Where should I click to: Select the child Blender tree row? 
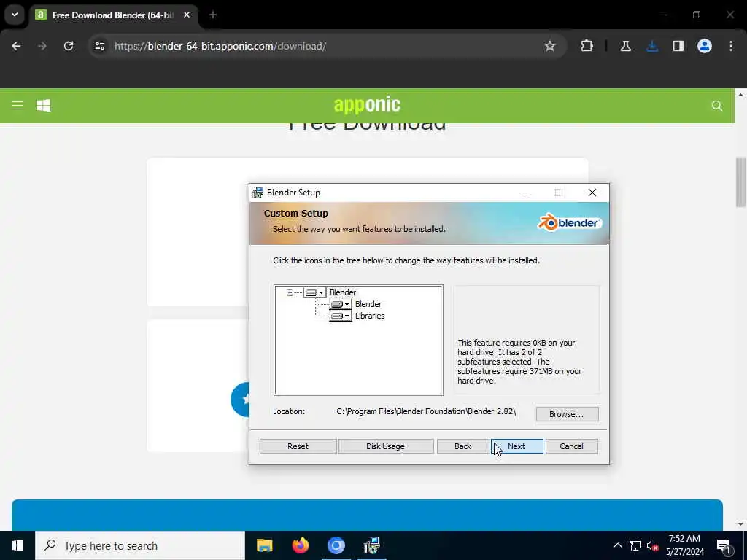point(368,304)
